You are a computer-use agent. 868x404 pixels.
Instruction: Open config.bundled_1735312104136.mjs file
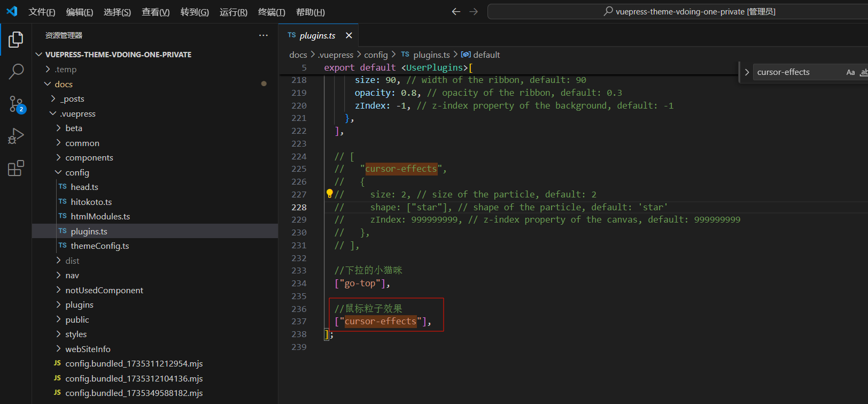pos(155,378)
